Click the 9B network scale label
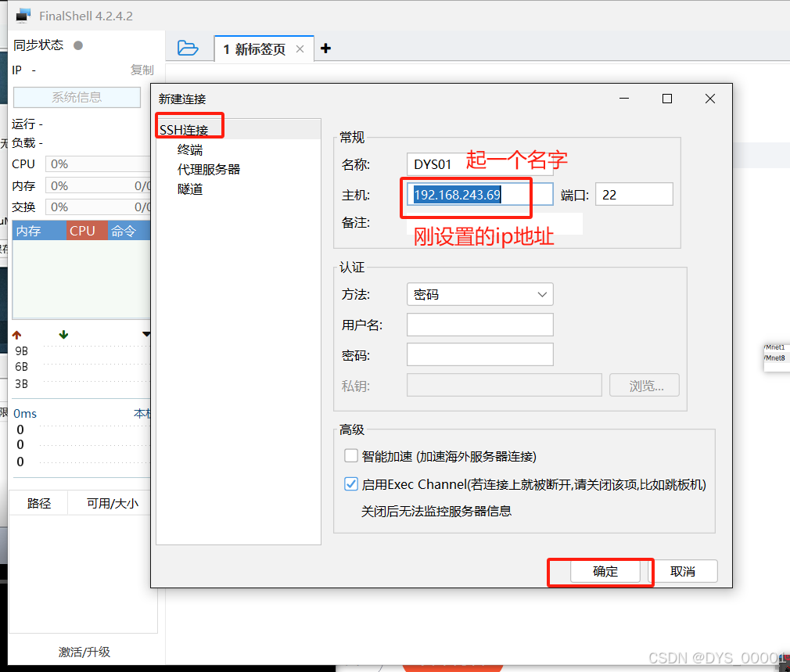Viewport: 790px width, 672px height. point(21,351)
